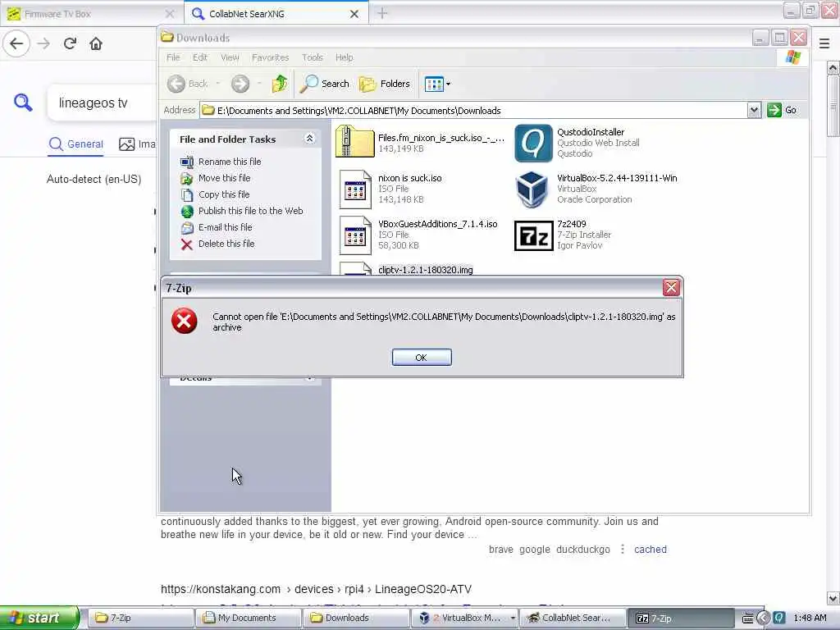Image resolution: width=840 pixels, height=630 pixels.
Task: Click the lineageos tv search box
Action: click(x=102, y=103)
